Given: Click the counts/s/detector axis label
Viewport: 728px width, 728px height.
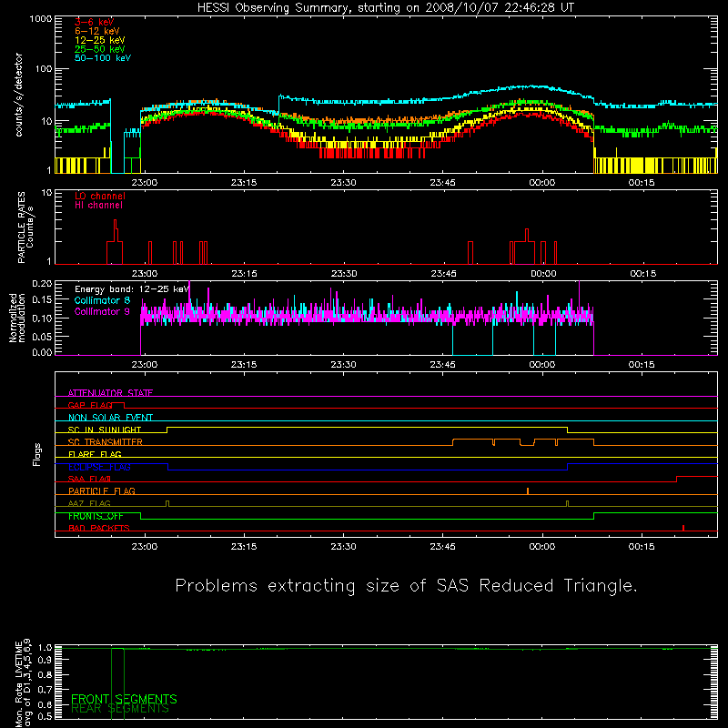Looking at the screenshot, I should coord(19,95).
